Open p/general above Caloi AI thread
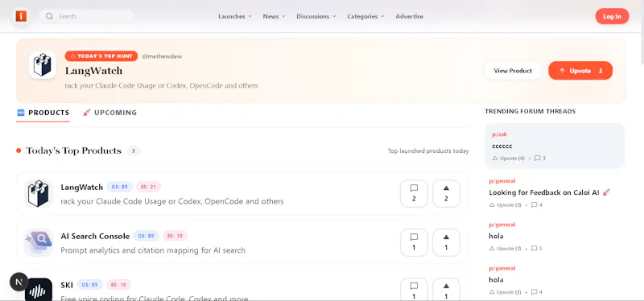Viewport: 644px width, 301px height. click(x=502, y=181)
